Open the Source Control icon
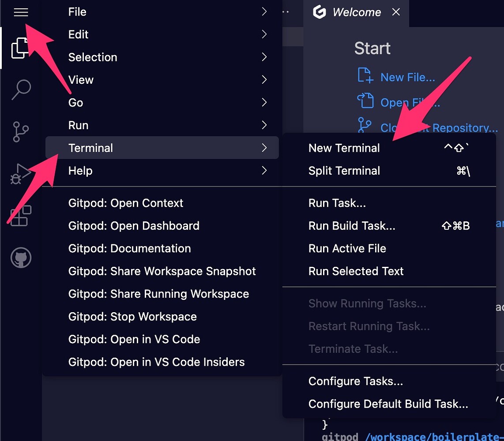Viewport: 504px width, 441px height. [21, 131]
